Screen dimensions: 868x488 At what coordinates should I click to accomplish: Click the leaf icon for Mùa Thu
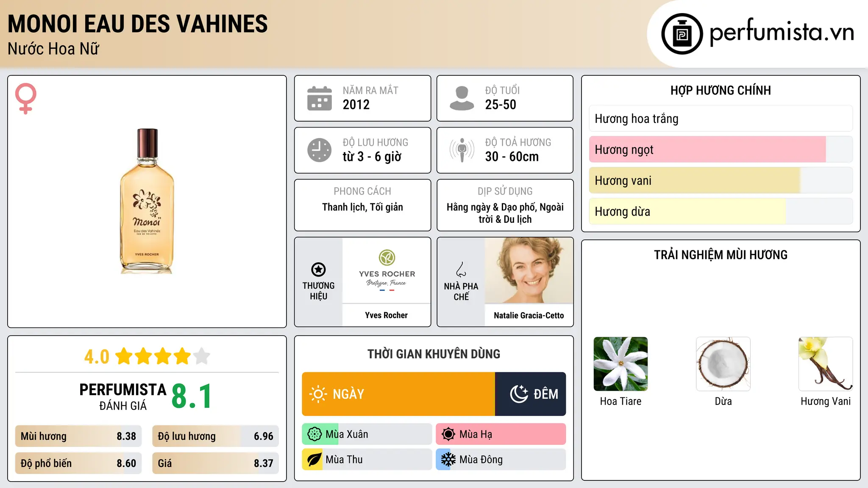coord(314,460)
